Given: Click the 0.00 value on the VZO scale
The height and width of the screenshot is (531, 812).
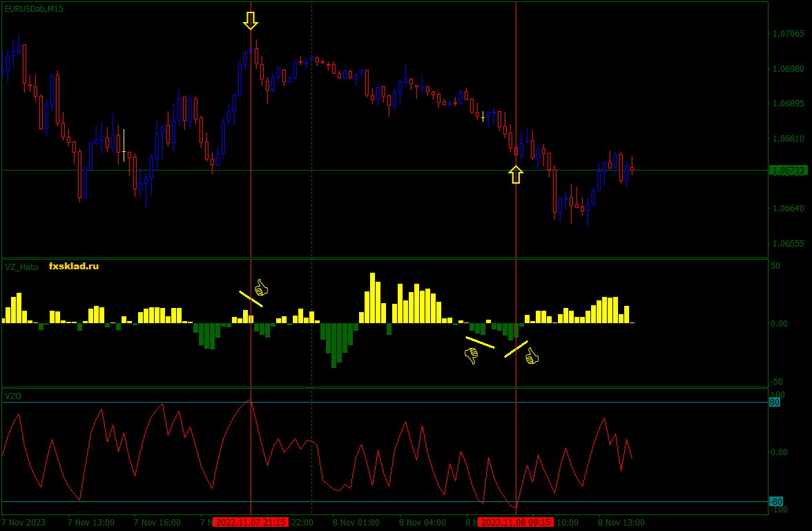Looking at the screenshot, I should click(x=779, y=452).
